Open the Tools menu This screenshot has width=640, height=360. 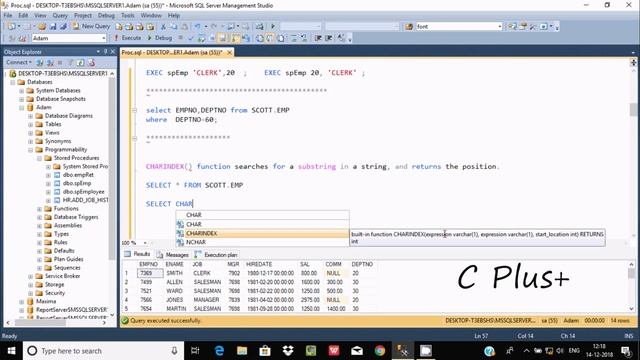point(128,15)
